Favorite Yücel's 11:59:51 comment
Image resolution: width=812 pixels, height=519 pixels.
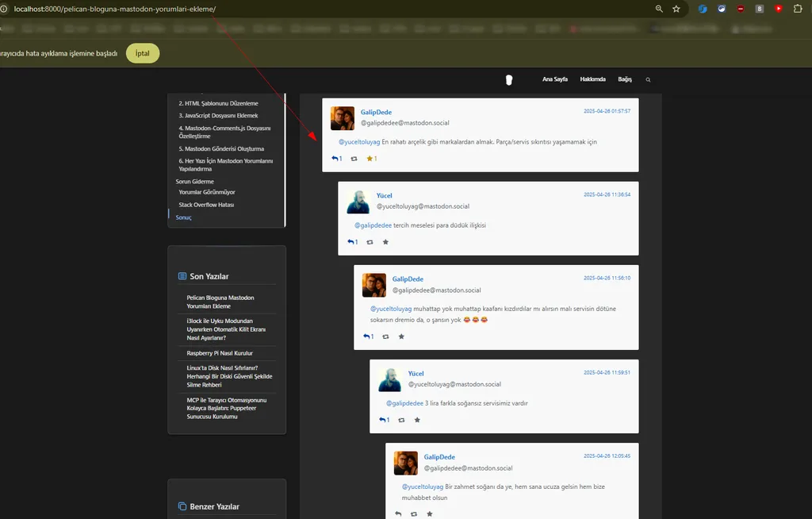[417, 420]
